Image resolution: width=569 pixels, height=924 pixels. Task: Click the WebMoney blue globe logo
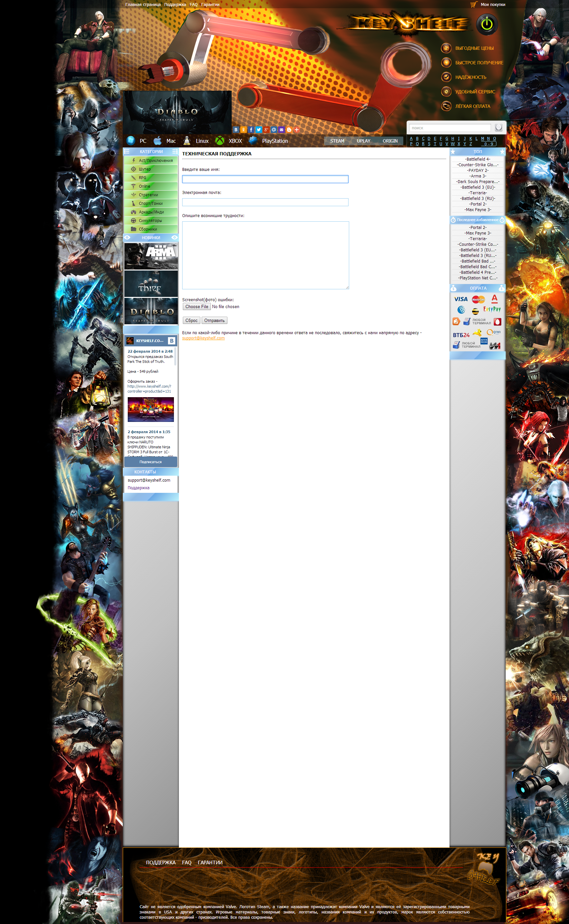[461, 310]
